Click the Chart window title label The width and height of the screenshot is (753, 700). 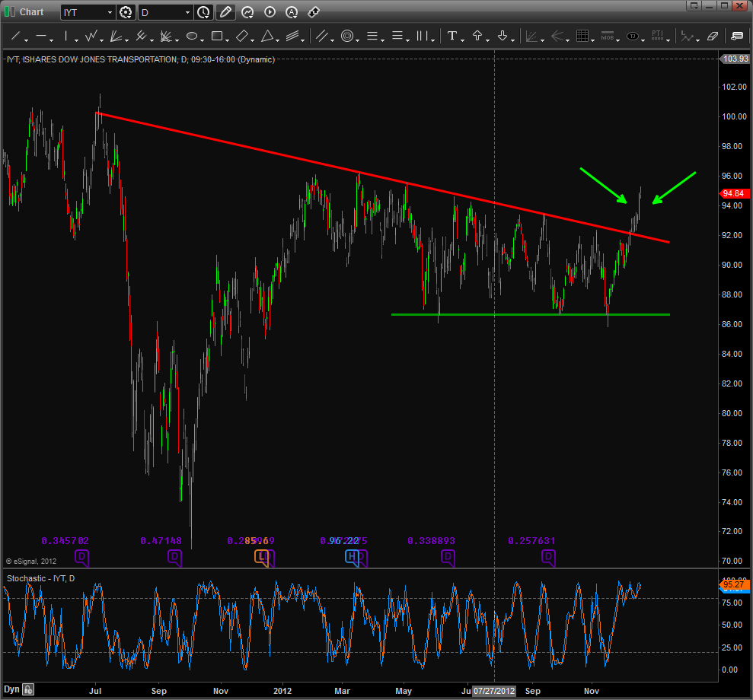31,12
